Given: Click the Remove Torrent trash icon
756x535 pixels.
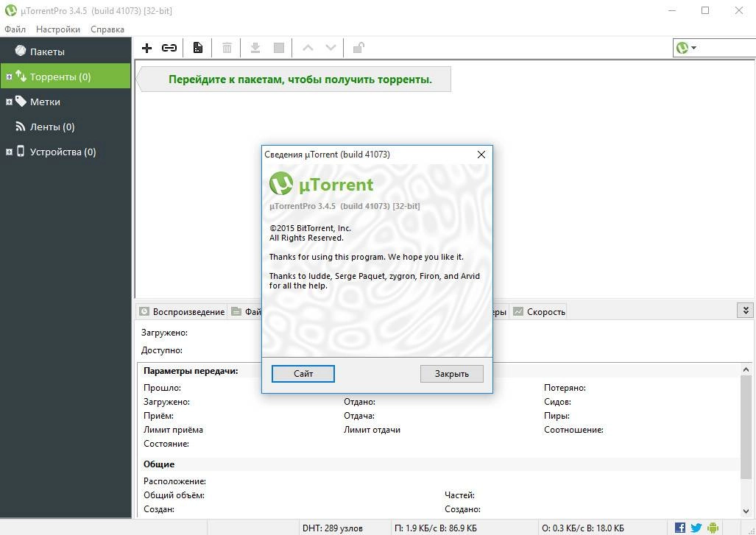Looking at the screenshot, I should (227, 47).
